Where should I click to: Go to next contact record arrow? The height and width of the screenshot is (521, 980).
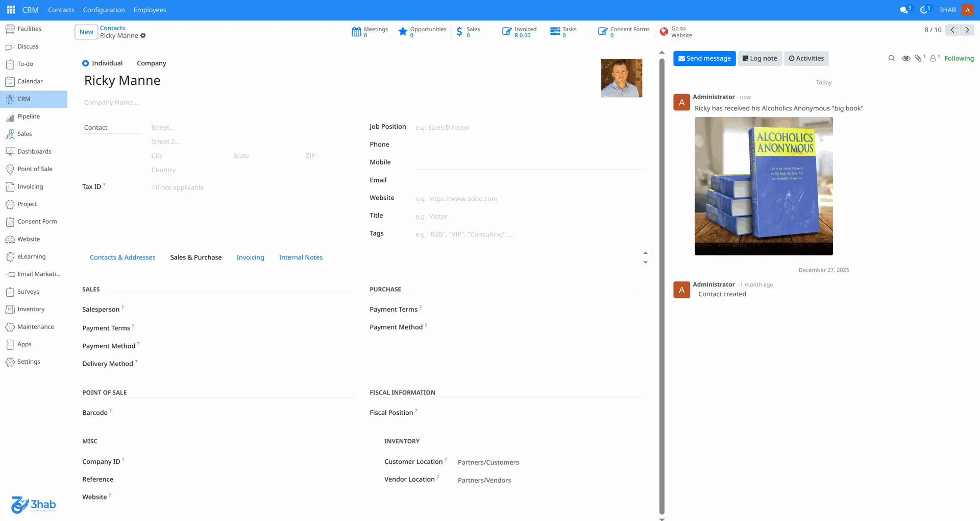(967, 30)
